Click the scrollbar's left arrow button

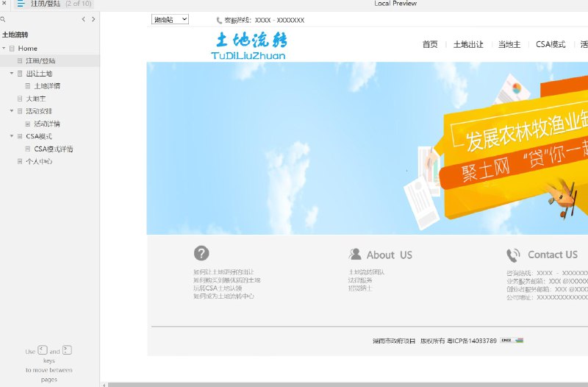pyautogui.click(x=104, y=385)
